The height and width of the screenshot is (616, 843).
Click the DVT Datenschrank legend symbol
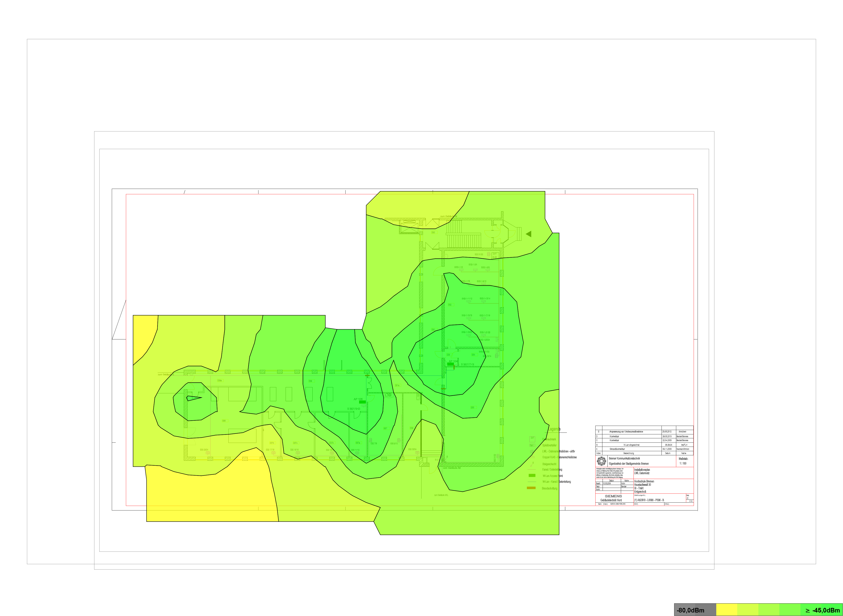(532, 439)
